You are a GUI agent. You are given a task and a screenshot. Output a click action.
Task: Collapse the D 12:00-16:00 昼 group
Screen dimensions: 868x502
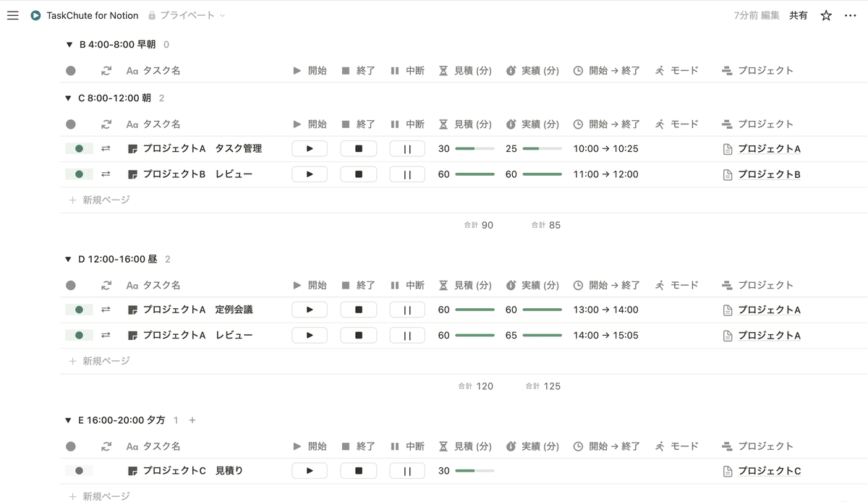pyautogui.click(x=69, y=259)
